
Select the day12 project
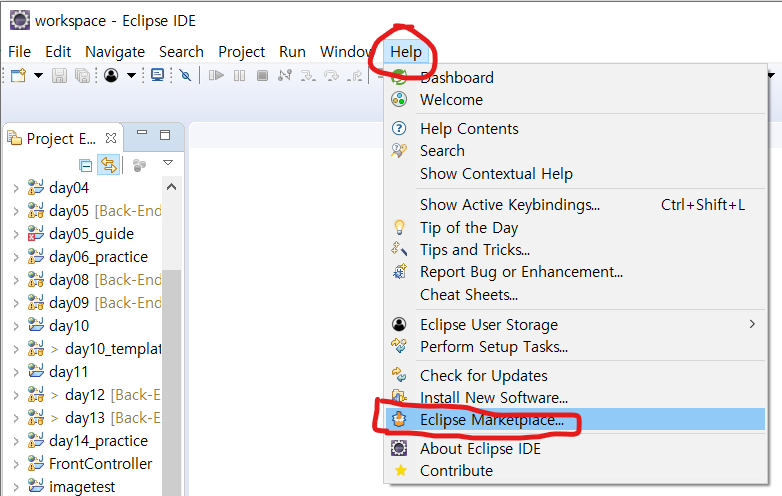[x=94, y=395]
